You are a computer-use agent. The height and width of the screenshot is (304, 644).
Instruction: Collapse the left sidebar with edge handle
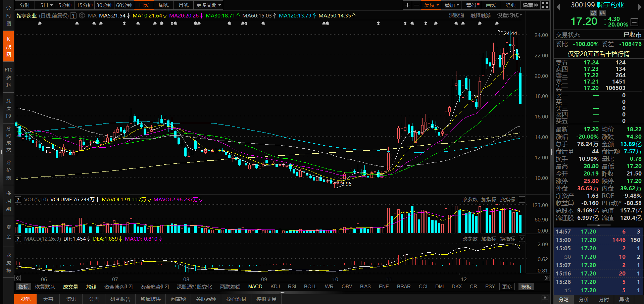pos(2,152)
